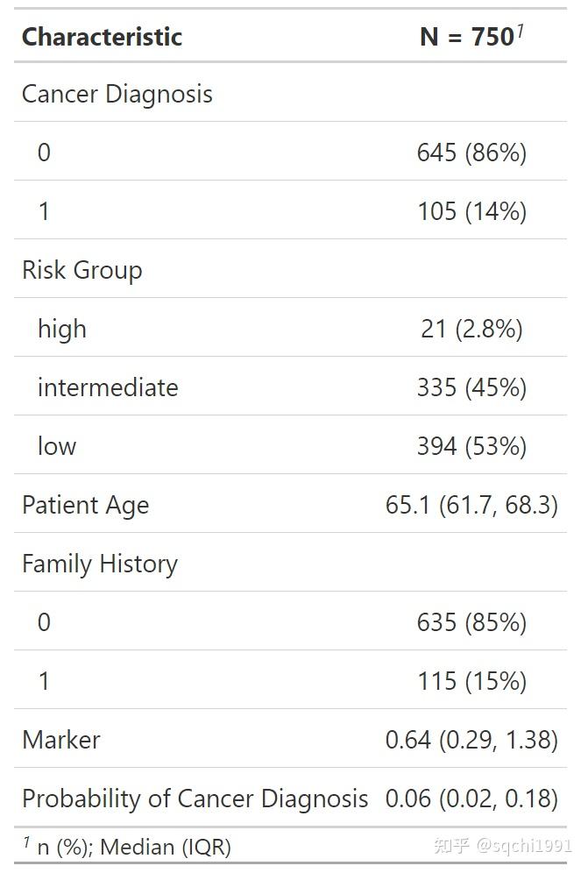Click the 335 (45%) value
Image resolution: width=588 pixels, height=873 pixels.
coord(471,388)
